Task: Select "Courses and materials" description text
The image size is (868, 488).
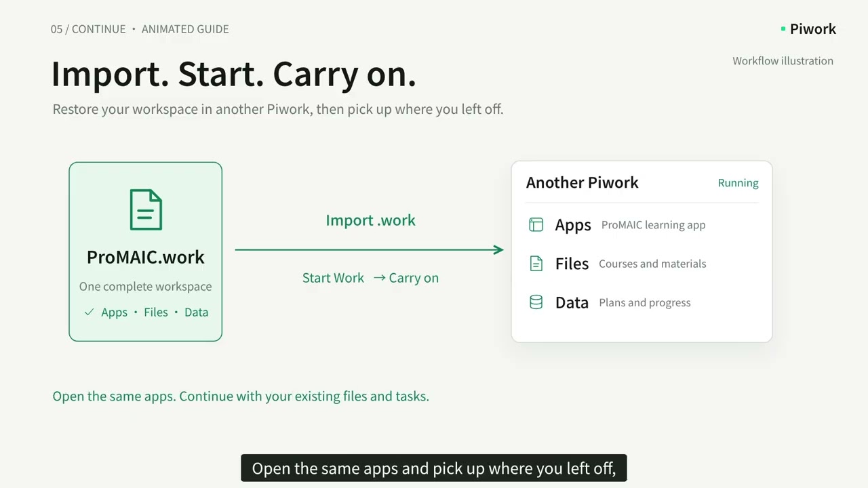Action: point(652,264)
